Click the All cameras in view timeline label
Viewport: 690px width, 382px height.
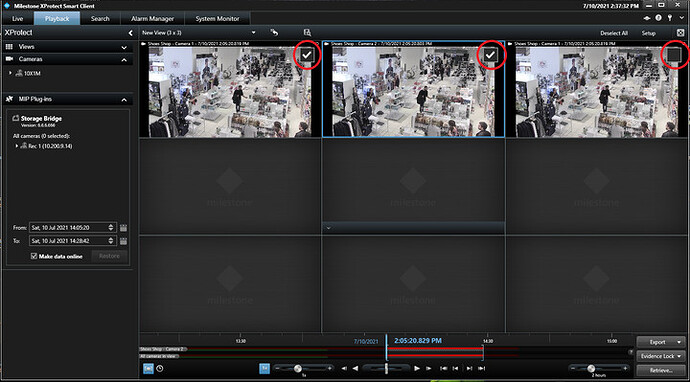point(158,356)
